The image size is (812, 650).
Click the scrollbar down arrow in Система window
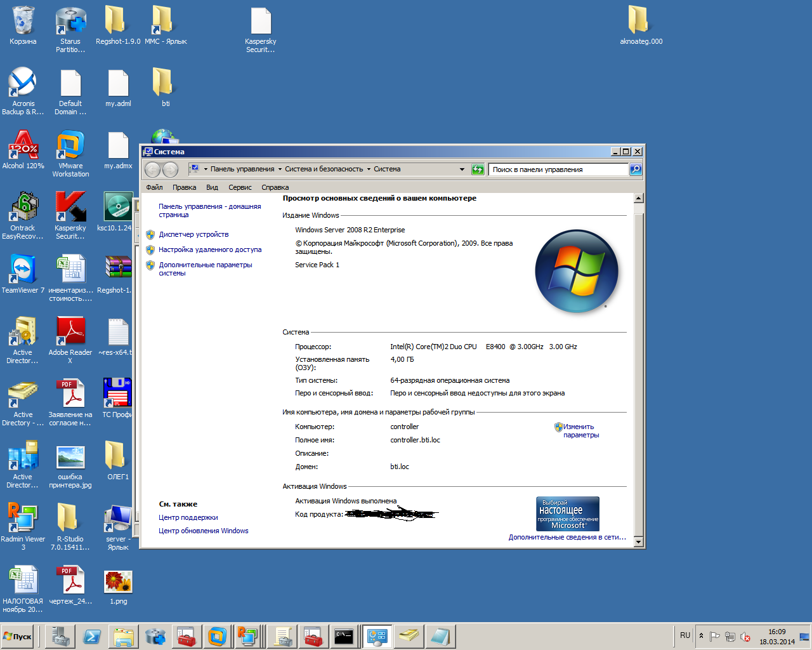639,541
